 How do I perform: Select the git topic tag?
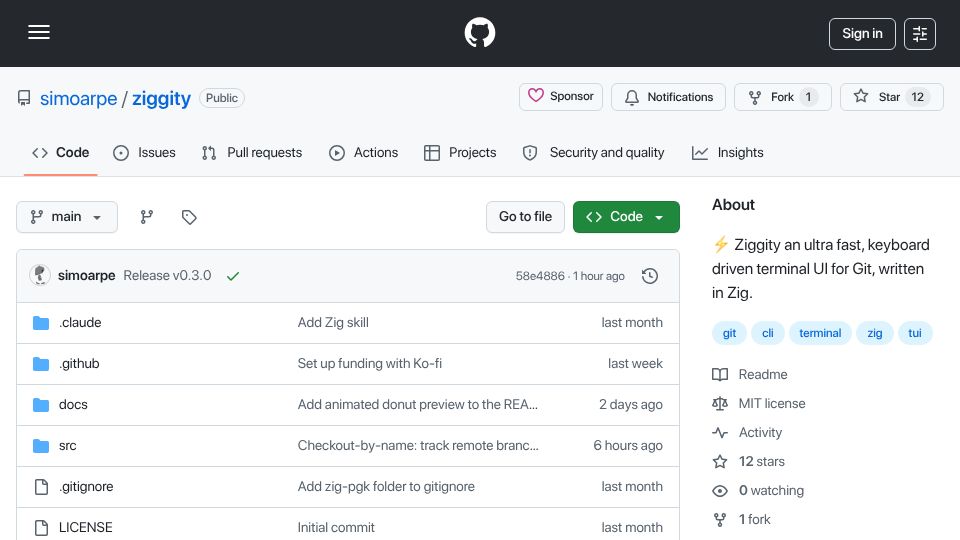point(729,333)
